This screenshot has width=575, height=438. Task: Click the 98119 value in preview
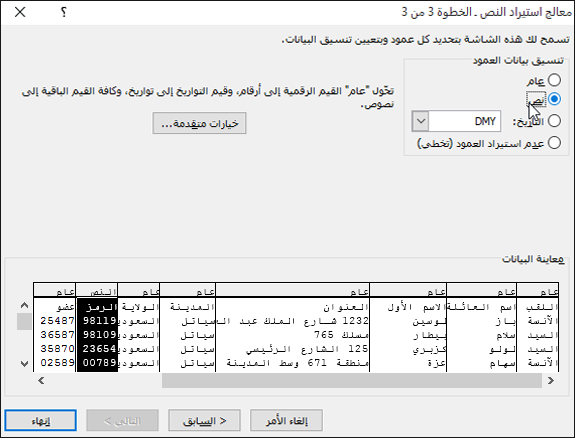pyautogui.click(x=99, y=321)
